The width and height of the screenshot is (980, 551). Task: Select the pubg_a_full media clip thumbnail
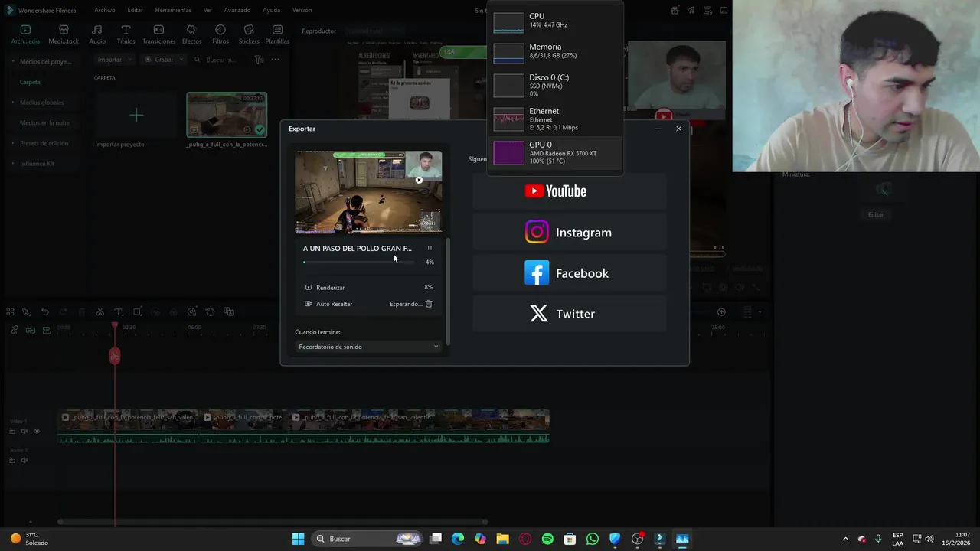pos(227,115)
